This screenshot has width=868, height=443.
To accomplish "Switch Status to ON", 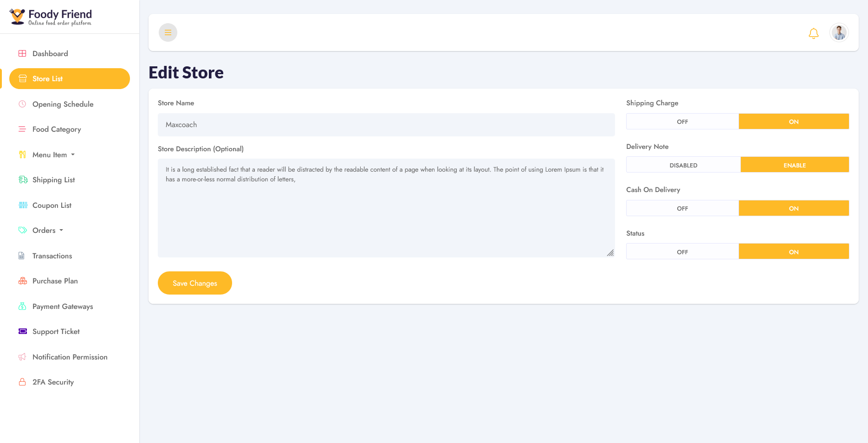I will coord(794,251).
